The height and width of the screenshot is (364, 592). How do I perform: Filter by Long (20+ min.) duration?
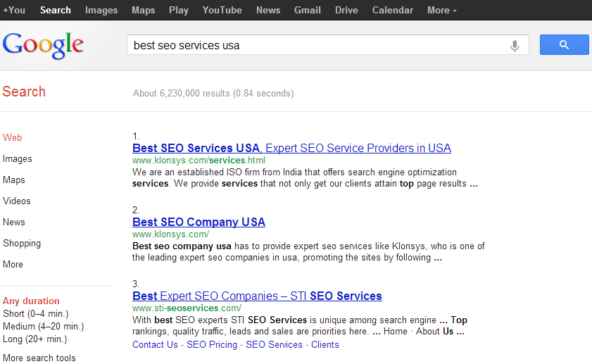point(34,339)
